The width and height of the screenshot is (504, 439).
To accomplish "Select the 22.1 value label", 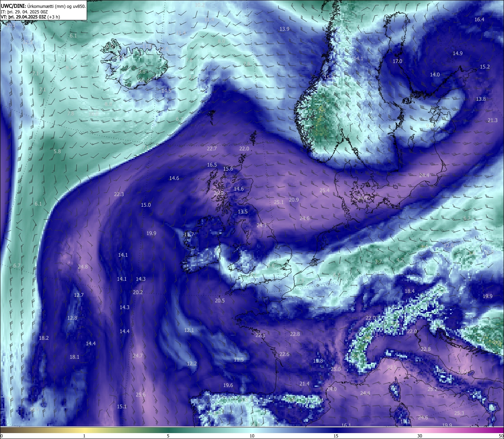I will pyautogui.click(x=260, y=335).
